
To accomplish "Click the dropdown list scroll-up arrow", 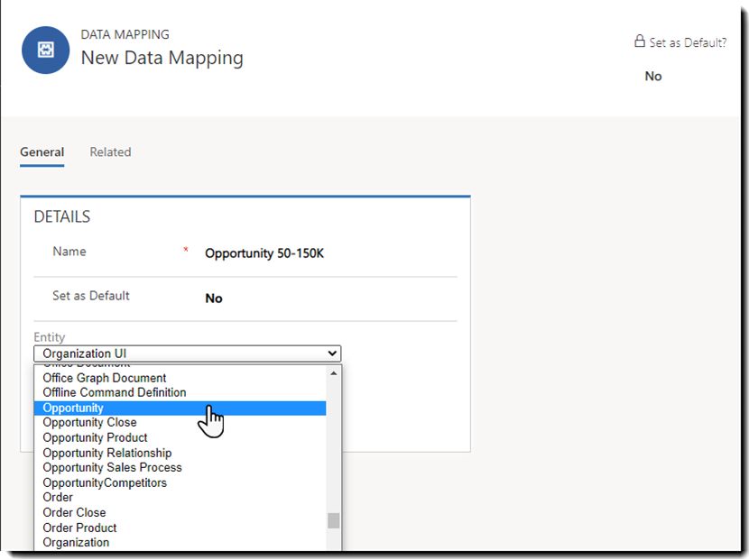I will (x=334, y=373).
